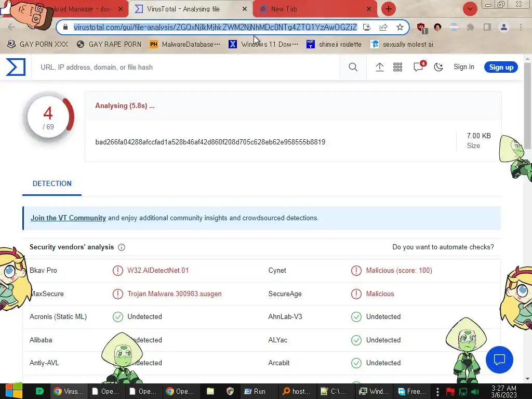
Task: Click Cynet Malicious (score: 100) result
Action: pos(399,270)
